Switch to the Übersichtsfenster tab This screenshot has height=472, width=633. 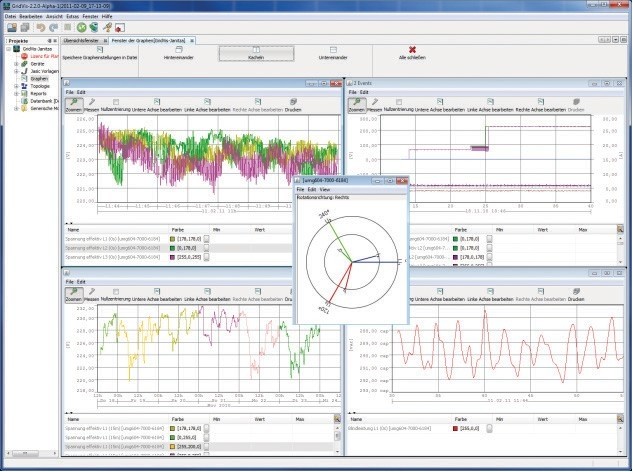[x=80, y=39]
